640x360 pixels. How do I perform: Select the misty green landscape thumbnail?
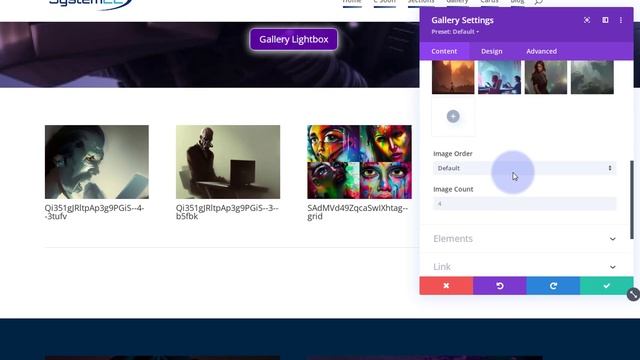coord(592,77)
